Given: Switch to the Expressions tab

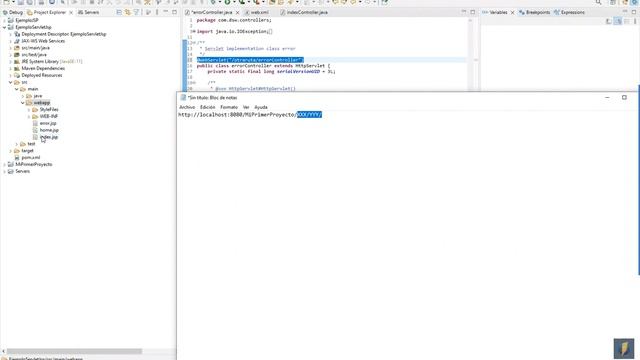Looking at the screenshot, I should [x=569, y=12].
